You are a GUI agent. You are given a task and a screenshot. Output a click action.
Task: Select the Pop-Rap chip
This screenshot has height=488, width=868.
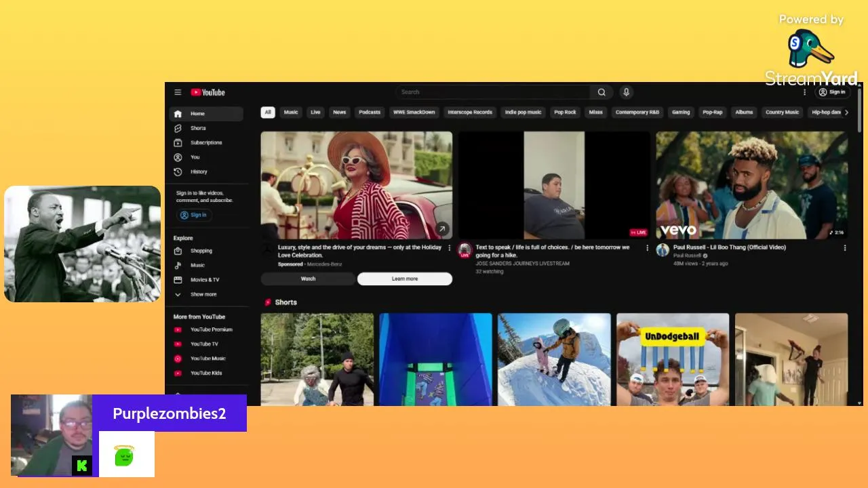713,113
